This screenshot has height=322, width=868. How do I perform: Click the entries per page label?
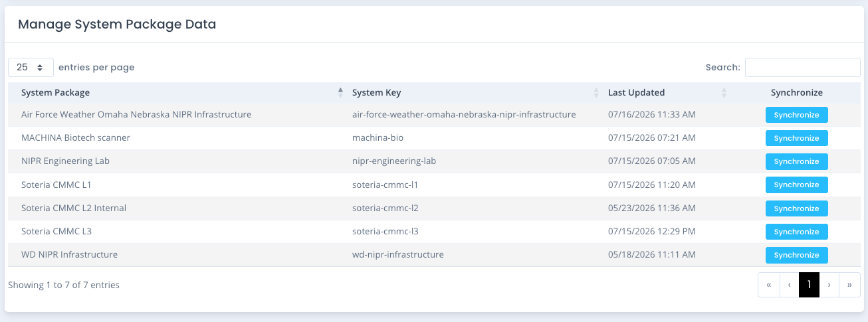pyautogui.click(x=96, y=67)
